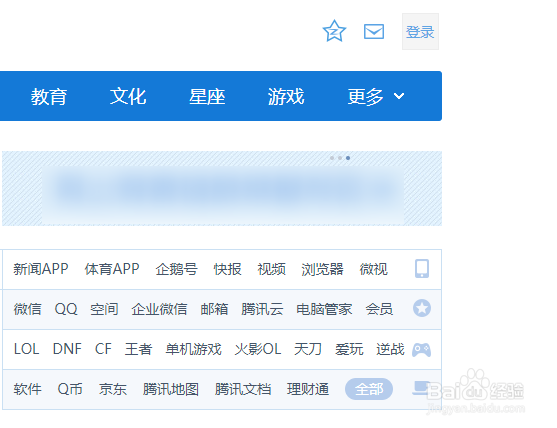Click the star favorites icon at top
This screenshot has height=428, width=557.
click(x=334, y=31)
